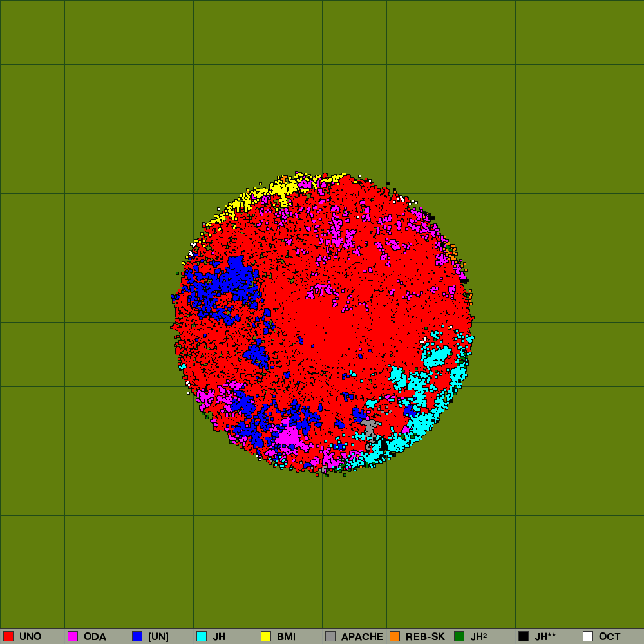Select the JH² legend label
644x644 pixels.
[478, 637]
